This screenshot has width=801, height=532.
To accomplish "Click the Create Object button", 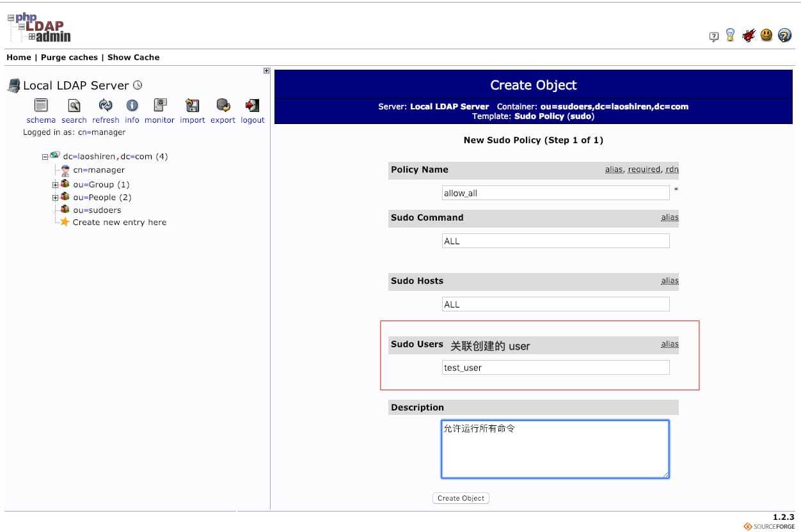I will [x=461, y=498].
